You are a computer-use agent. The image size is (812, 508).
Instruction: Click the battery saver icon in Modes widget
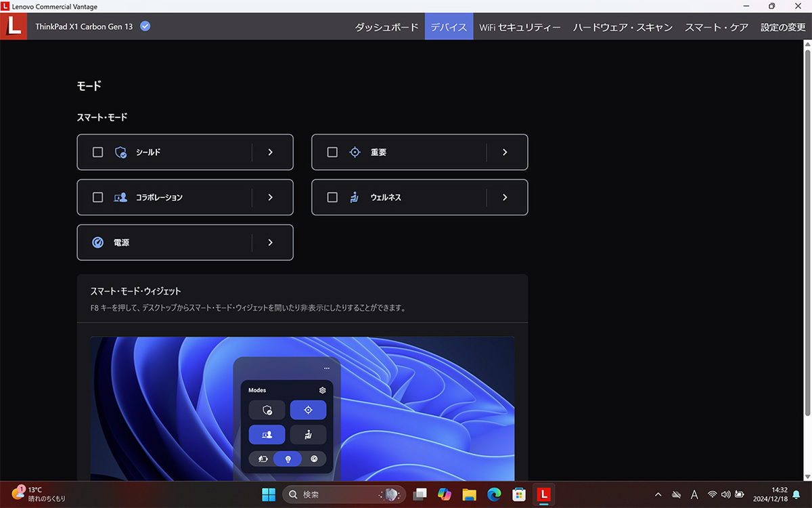[263, 459]
